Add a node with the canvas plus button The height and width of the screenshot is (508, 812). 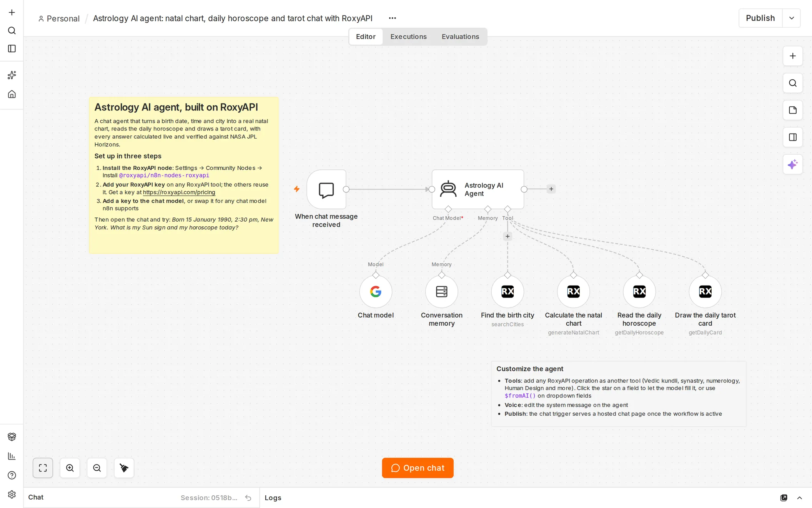[x=792, y=56]
